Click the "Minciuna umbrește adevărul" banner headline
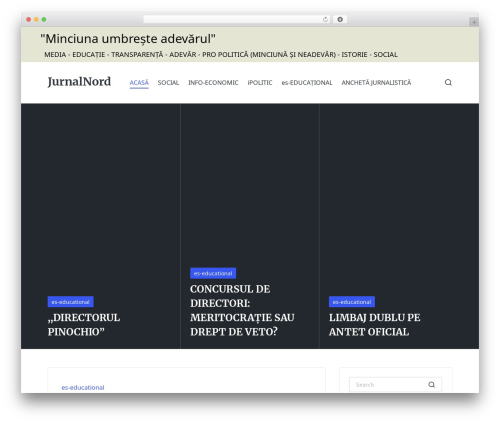The height and width of the screenshot is (423, 500). point(128,39)
